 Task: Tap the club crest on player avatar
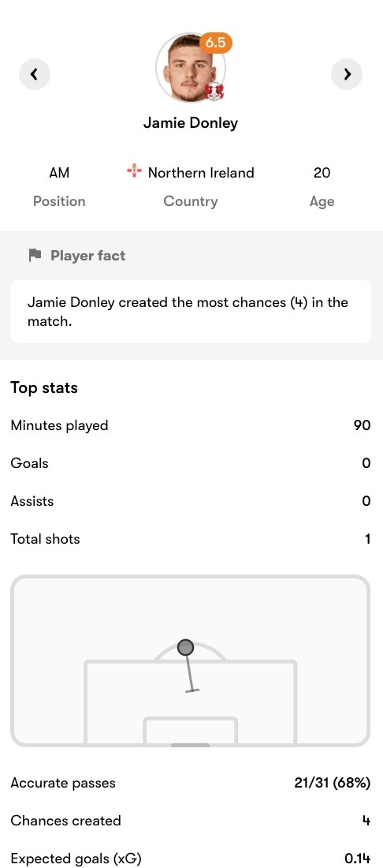[214, 91]
